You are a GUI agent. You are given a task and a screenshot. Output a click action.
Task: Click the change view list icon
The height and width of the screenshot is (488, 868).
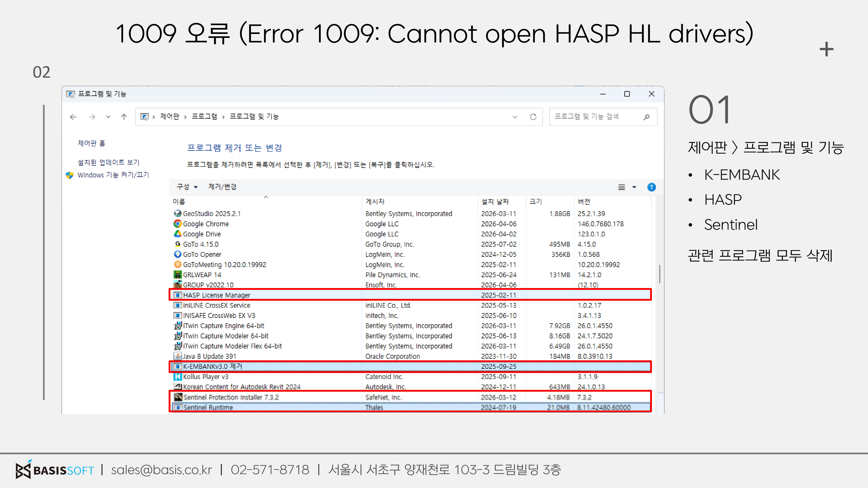click(622, 187)
